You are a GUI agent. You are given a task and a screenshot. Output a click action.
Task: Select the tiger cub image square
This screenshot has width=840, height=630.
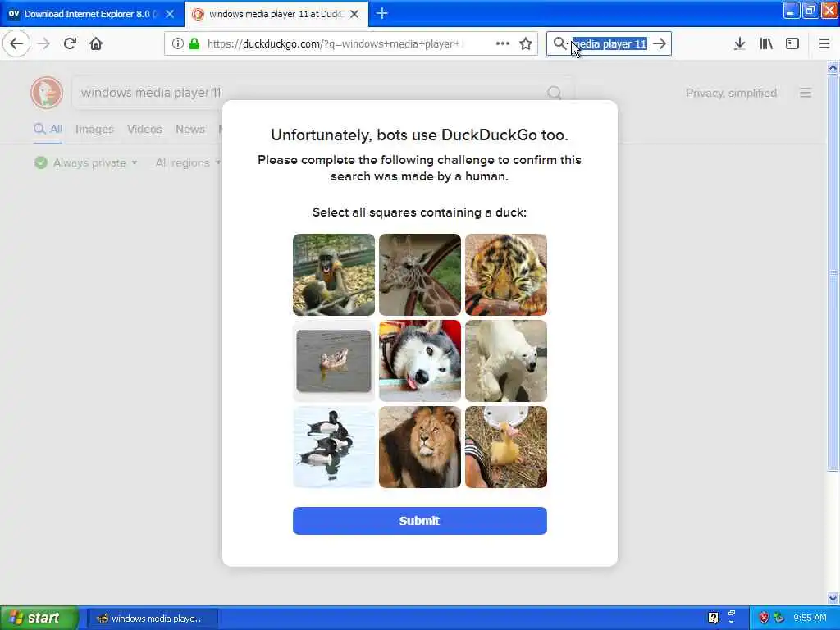pos(506,275)
